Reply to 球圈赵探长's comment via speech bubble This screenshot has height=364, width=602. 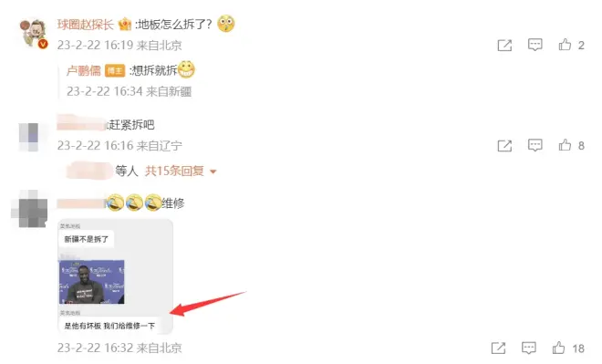[535, 45]
